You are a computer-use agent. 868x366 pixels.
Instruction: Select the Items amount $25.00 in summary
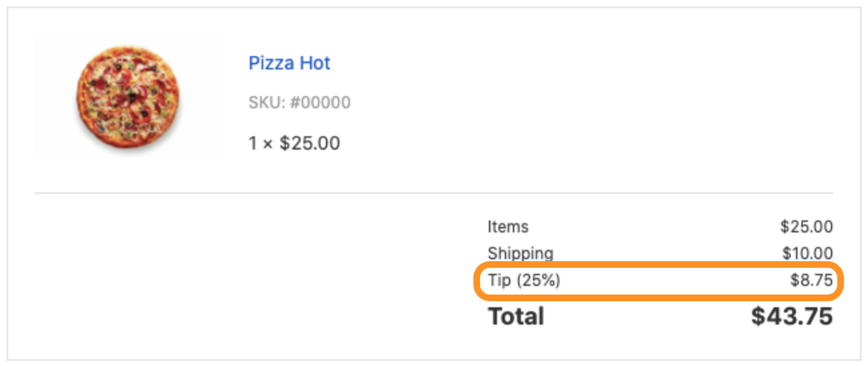(x=806, y=227)
